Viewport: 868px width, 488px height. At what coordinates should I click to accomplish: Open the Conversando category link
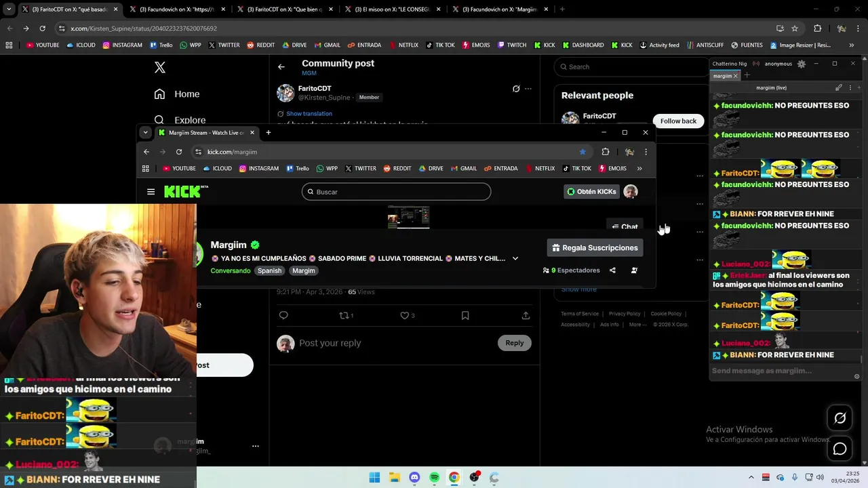click(x=231, y=270)
